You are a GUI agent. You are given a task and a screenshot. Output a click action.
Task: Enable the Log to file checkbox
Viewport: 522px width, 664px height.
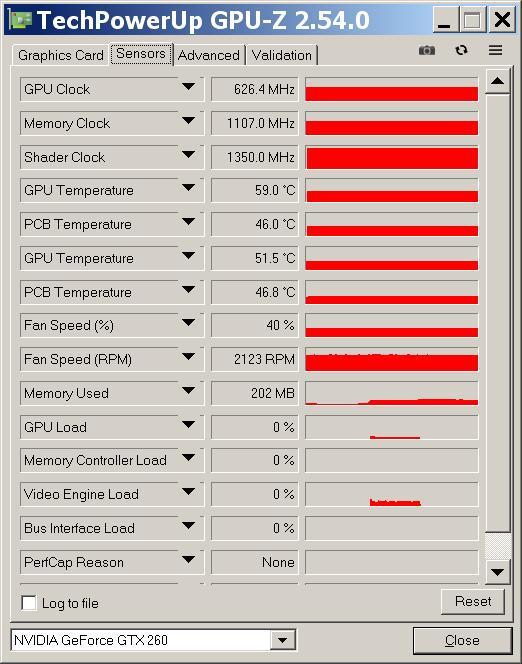[x=29, y=603]
